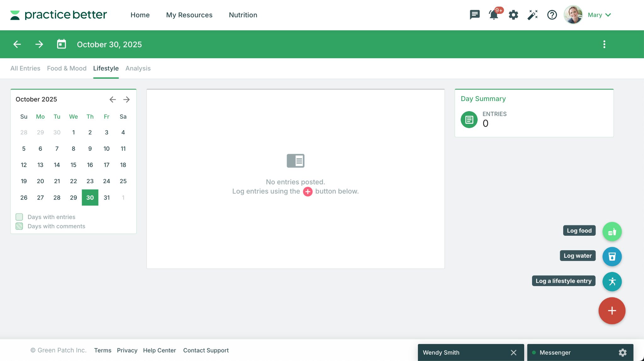644x361 pixels.
Task: Open the date picker calendar icon
Action: [x=61, y=44]
